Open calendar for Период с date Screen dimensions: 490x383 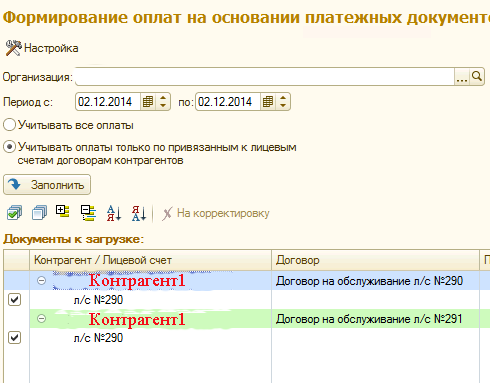(x=148, y=102)
